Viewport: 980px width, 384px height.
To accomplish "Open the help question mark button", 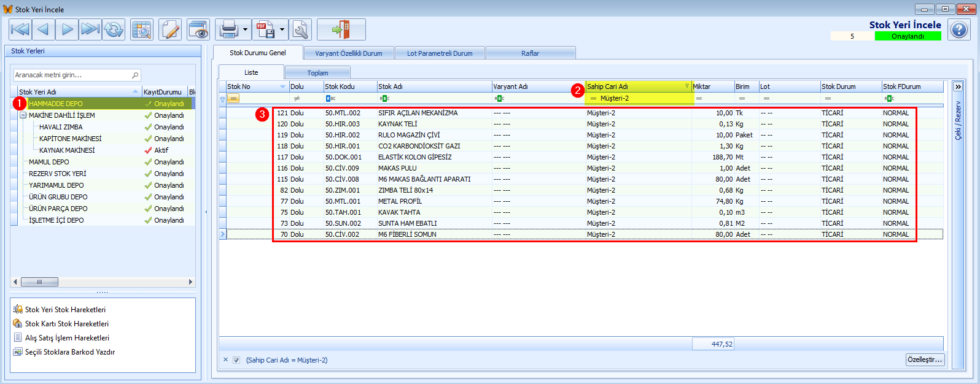I will pyautogui.click(x=959, y=29).
